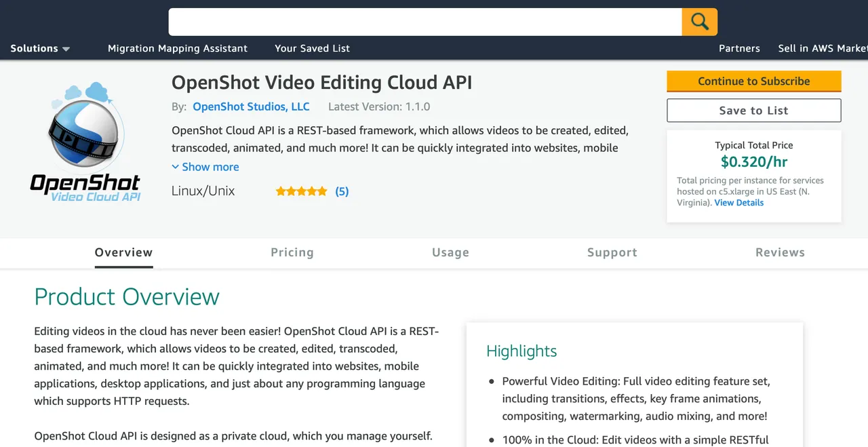Open Migration Mapping Assistant
Viewport: 868px width, 447px height.
point(178,48)
